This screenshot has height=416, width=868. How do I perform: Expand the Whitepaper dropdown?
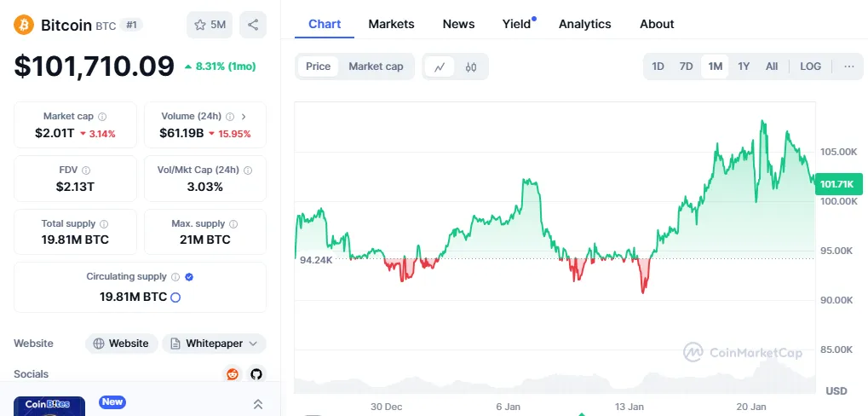tap(215, 344)
